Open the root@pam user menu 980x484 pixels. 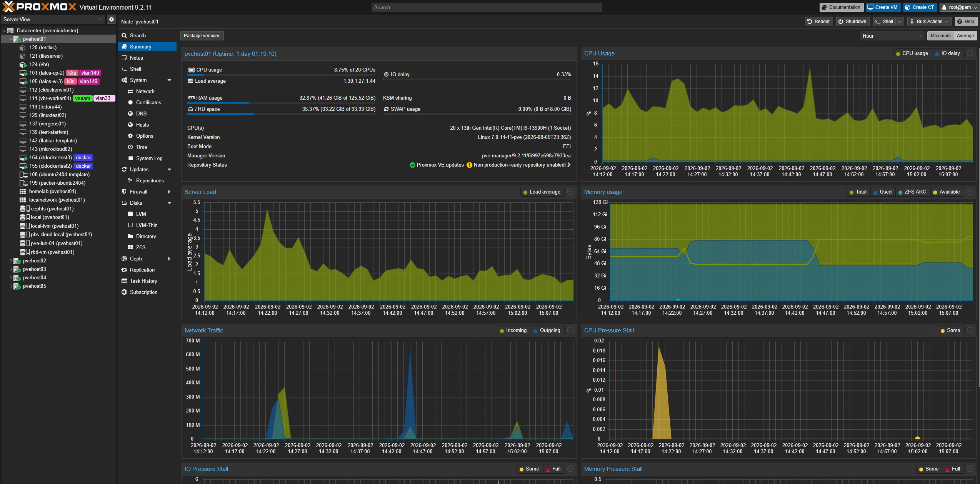[x=959, y=7]
